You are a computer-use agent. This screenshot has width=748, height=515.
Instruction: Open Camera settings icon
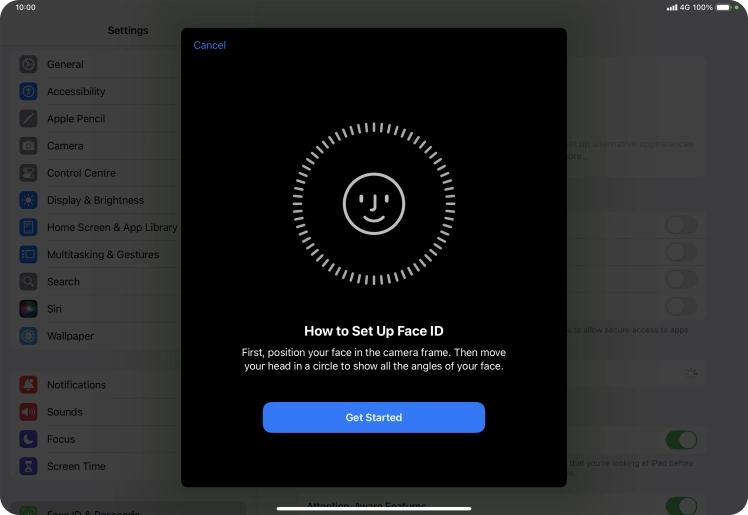[28, 145]
